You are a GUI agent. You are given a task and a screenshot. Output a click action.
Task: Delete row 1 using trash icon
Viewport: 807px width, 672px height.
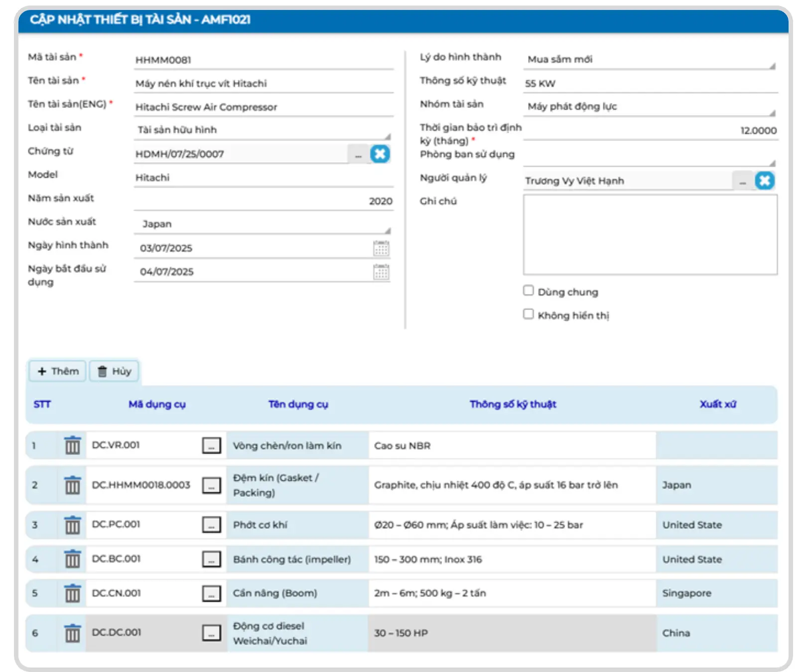(72, 446)
